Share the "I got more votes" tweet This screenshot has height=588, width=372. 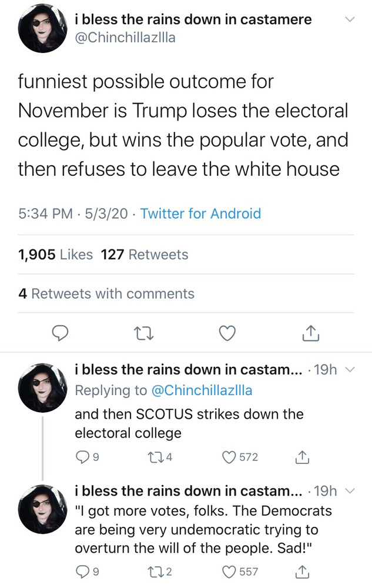click(301, 570)
